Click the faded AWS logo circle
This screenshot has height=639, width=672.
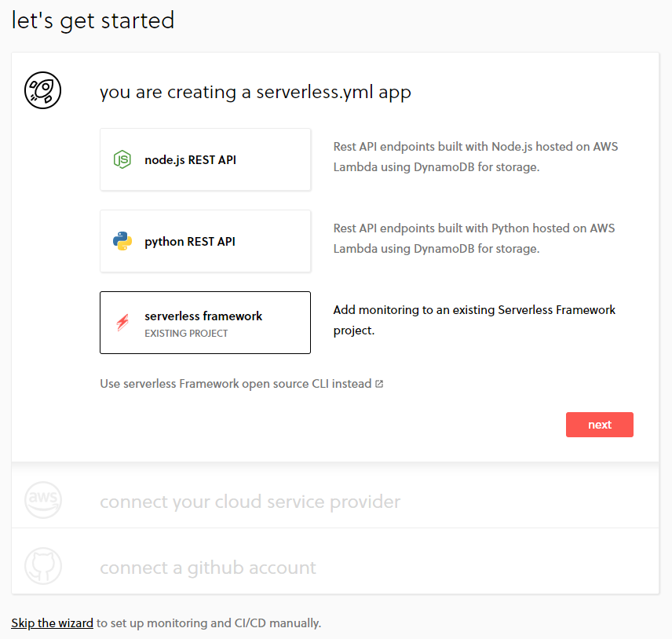click(43, 500)
